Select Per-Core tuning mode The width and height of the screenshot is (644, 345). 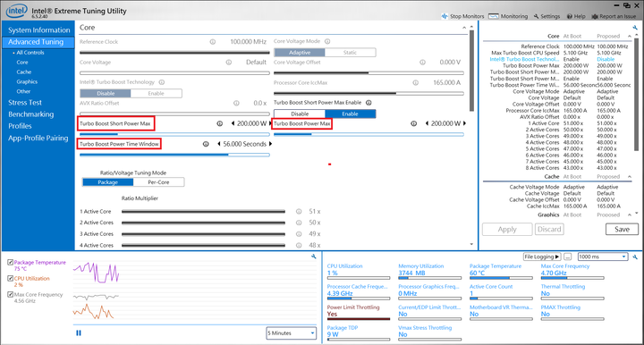tap(158, 182)
